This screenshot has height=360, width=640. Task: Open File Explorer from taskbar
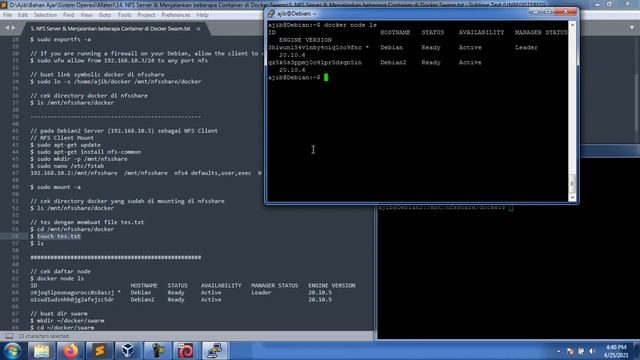coord(41,351)
